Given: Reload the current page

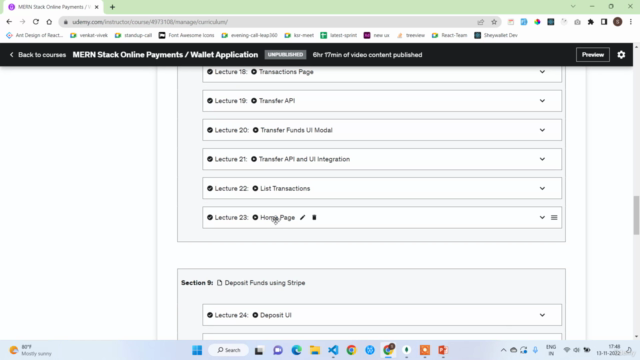Looking at the screenshot, I should (36, 22).
